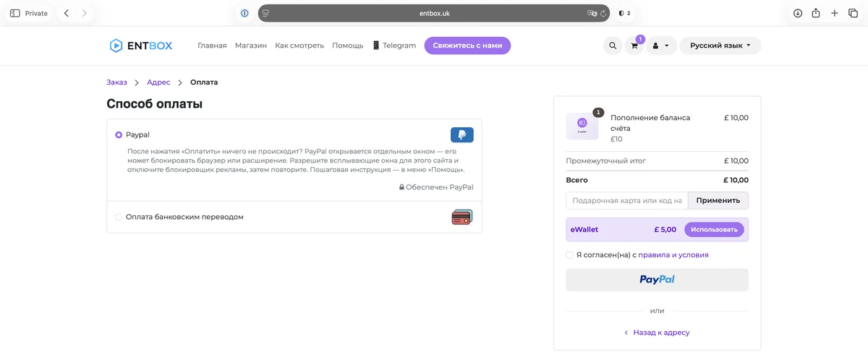Check the Я согласен(на) checkbox
Image resolution: width=868 pixels, height=360 pixels.
(x=569, y=255)
